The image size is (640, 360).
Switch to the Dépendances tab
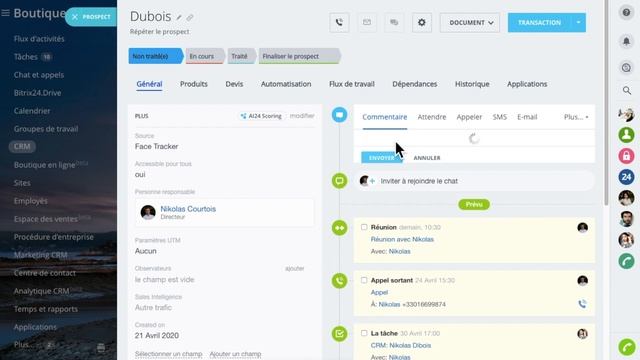(x=414, y=84)
